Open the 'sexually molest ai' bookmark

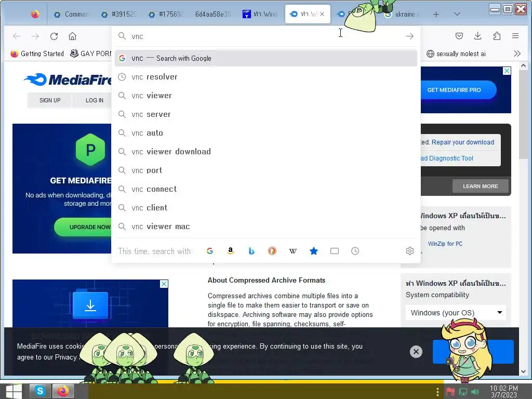click(456, 54)
